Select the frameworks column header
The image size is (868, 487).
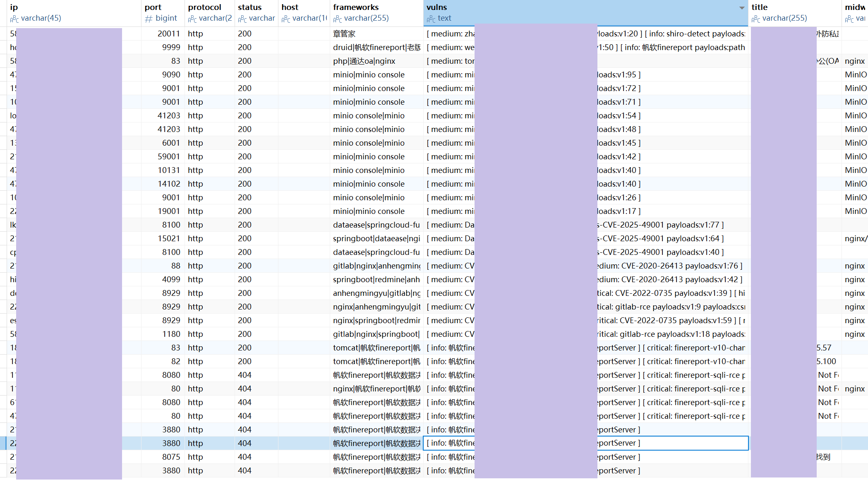[376, 13]
